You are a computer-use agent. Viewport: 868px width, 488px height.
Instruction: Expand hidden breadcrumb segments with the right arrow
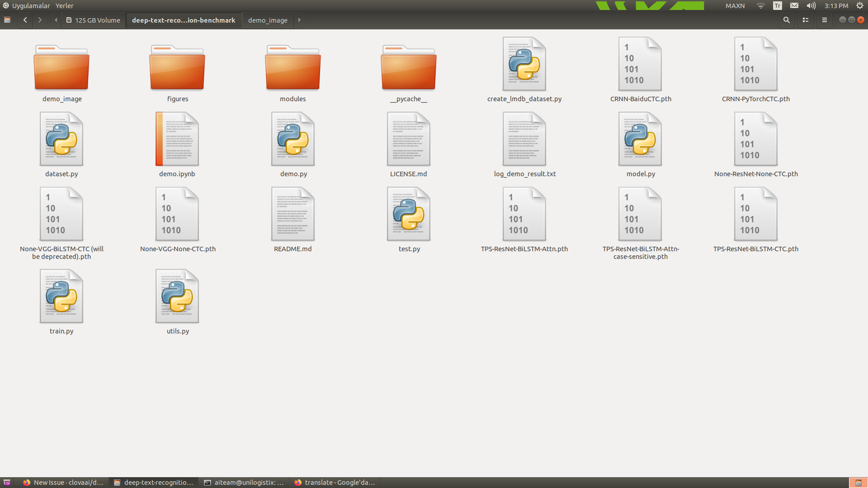(299, 20)
